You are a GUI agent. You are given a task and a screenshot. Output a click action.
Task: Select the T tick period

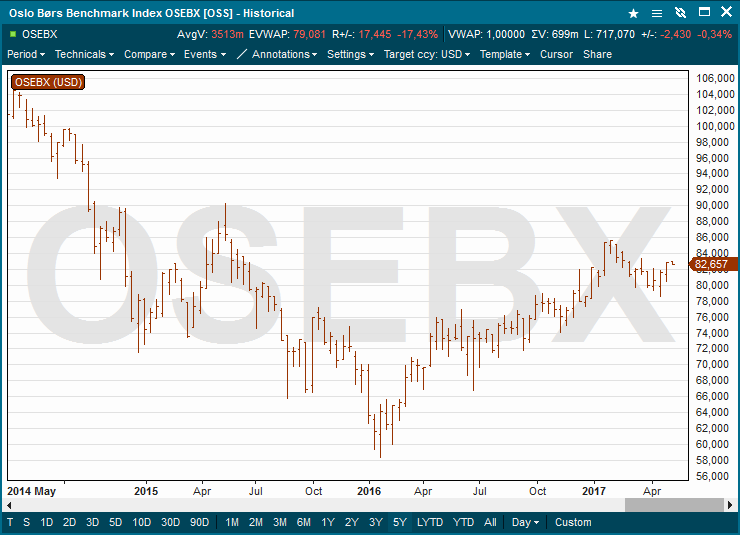[10, 522]
